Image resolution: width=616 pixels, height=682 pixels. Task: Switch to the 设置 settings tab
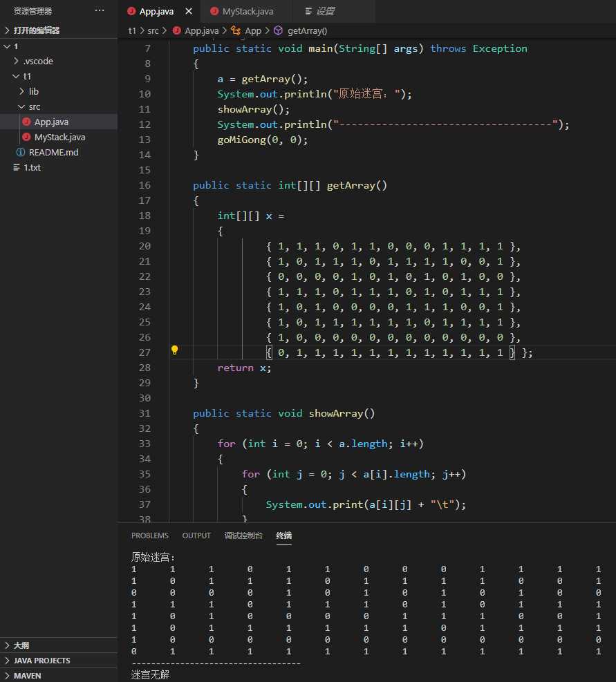(325, 11)
